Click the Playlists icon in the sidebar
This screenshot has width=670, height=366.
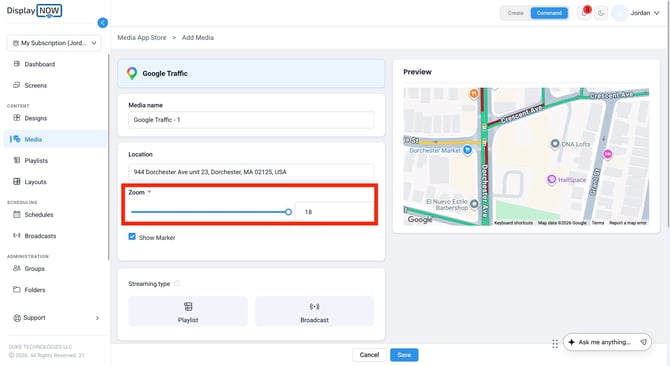pyautogui.click(x=17, y=160)
